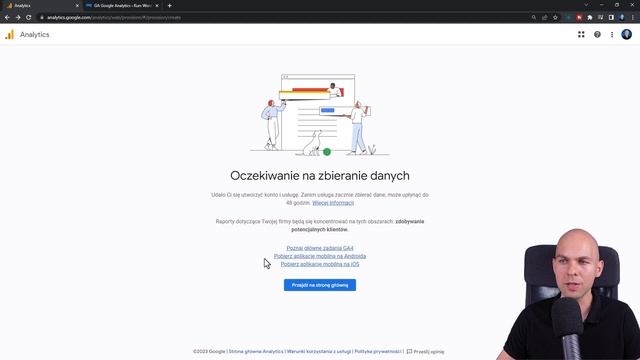640x360 pixels.
Task: Open the Chrome profile avatar in toolbar
Action: [622, 18]
